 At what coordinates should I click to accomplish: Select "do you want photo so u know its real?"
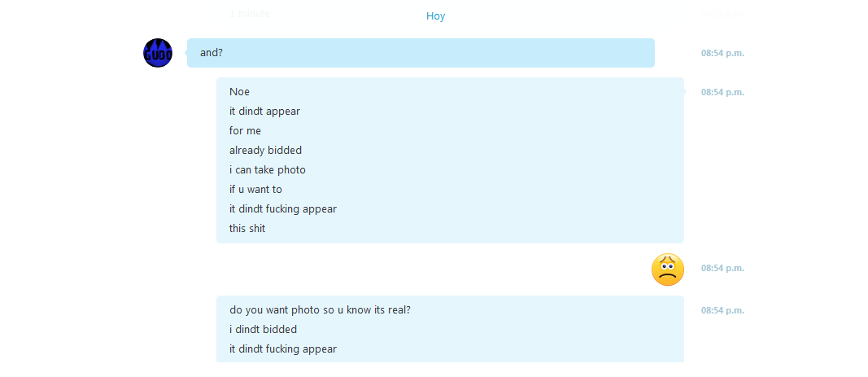click(320, 310)
